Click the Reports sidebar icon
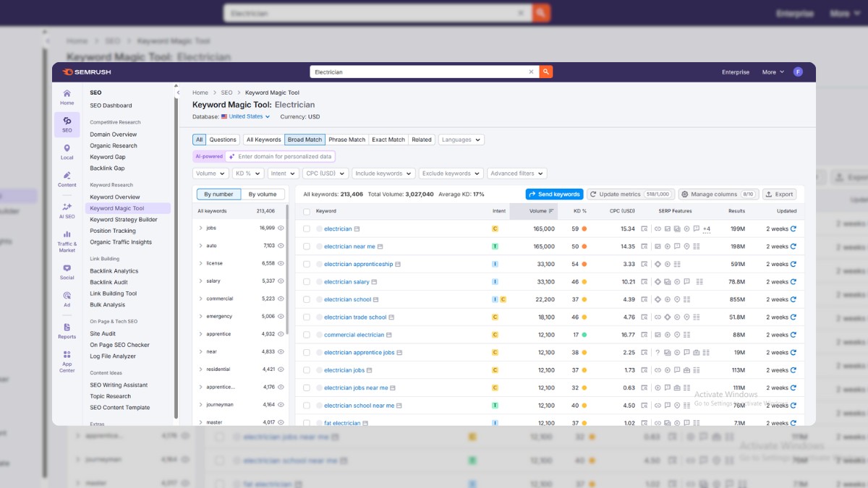868x488 pixels. [x=67, y=331]
